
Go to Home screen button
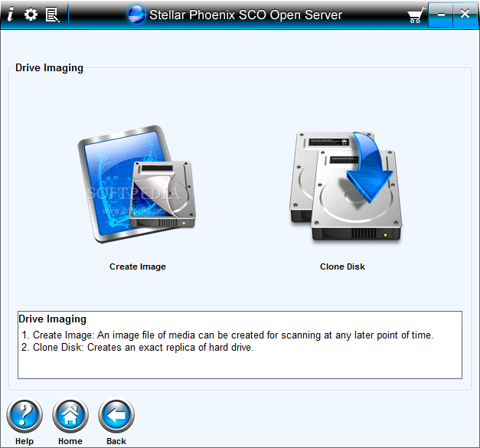pos(70,415)
